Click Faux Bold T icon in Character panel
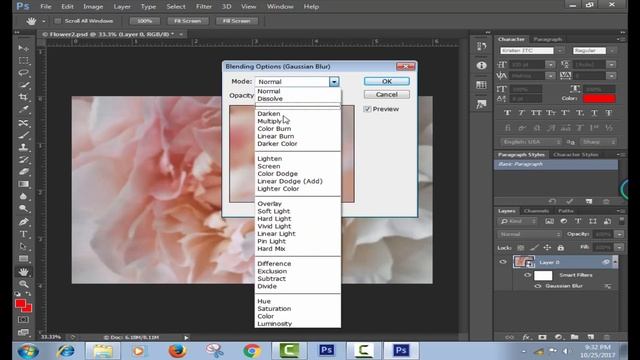The width and height of the screenshot is (640, 360). (507, 113)
